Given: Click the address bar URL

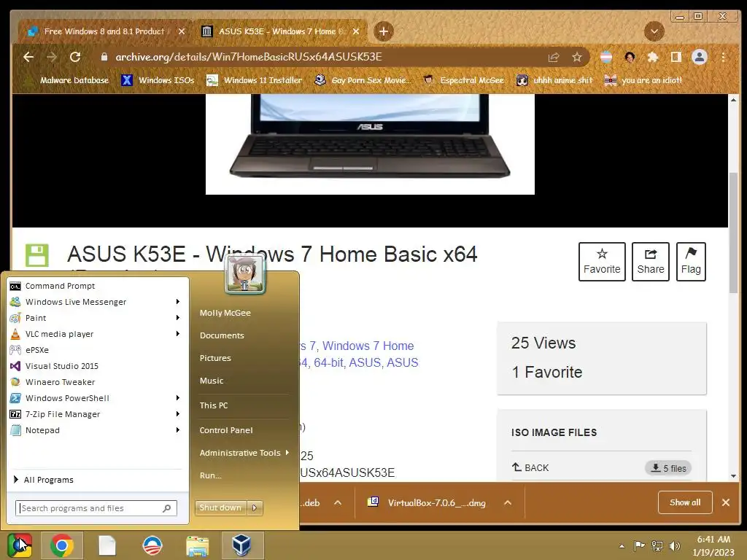Looking at the screenshot, I should point(249,57).
